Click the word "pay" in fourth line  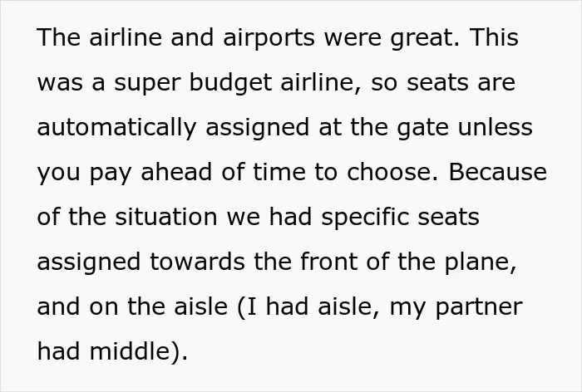111,174
